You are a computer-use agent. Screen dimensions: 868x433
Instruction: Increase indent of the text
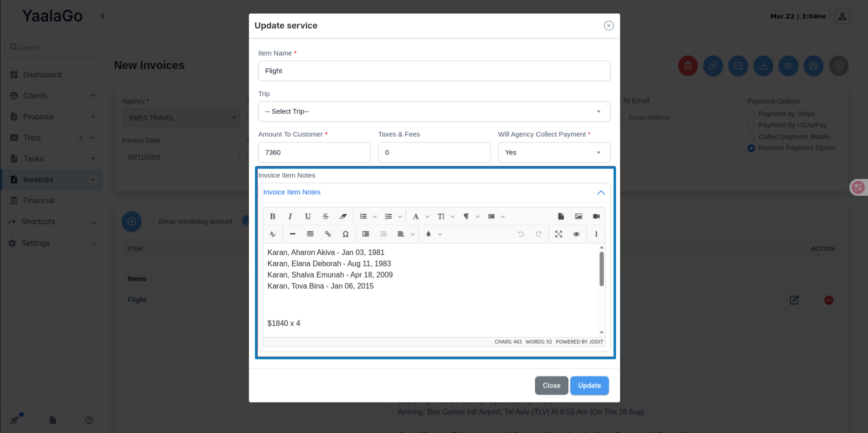click(366, 234)
